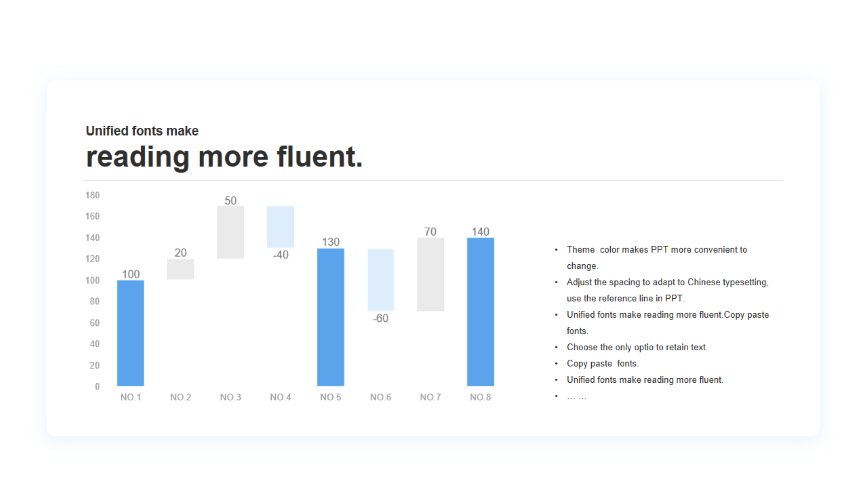The image size is (868, 488).
Task: Click the 180 axis label
Action: (92, 195)
